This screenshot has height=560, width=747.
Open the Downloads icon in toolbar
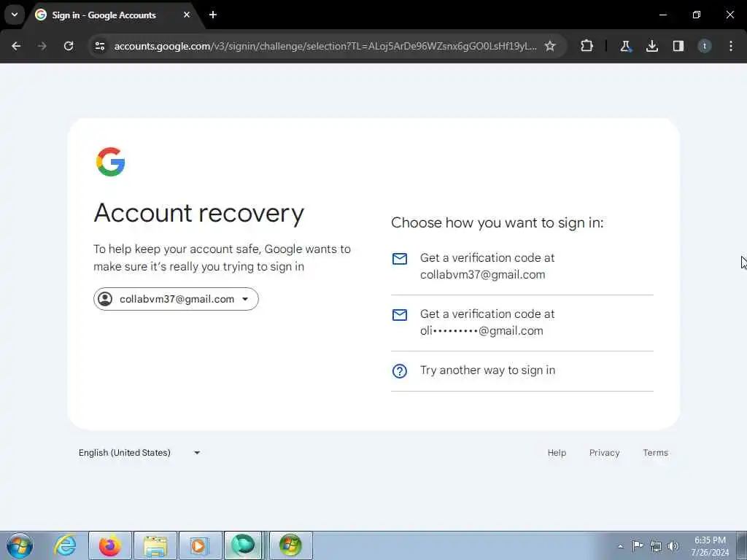(652, 46)
